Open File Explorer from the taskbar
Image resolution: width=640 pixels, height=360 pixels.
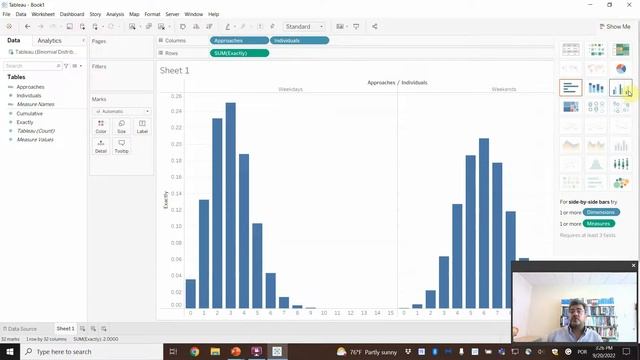(215, 351)
